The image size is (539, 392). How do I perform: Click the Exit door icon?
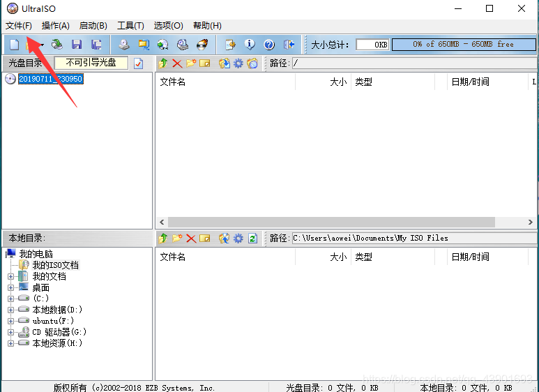pos(289,45)
